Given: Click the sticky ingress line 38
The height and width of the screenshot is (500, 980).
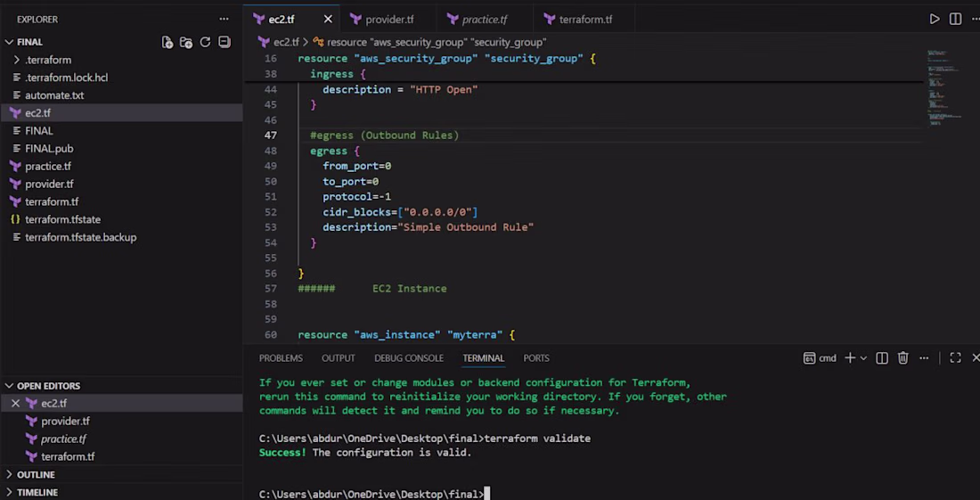Looking at the screenshot, I should (338, 74).
